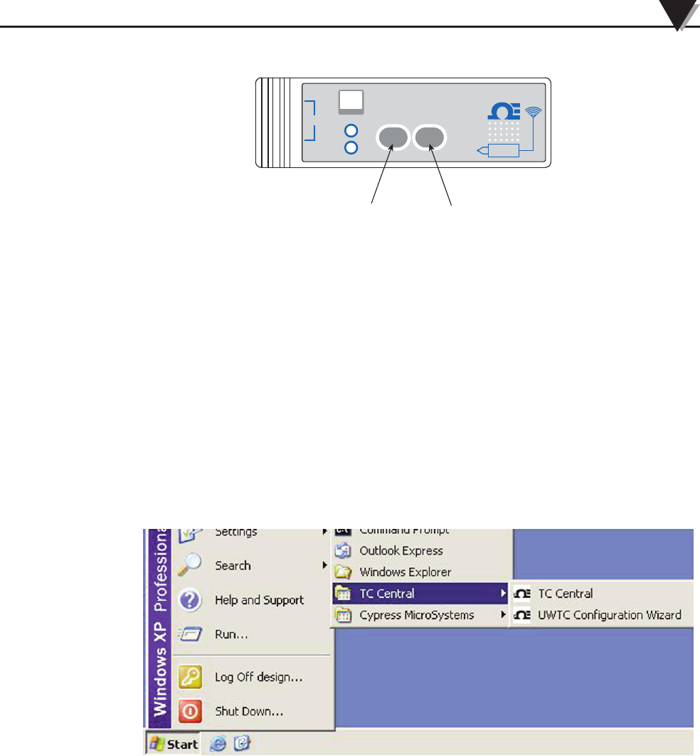Click the upper blue circle indicator on the device
Image resolution: width=700 pixels, height=756 pixels.
351,131
